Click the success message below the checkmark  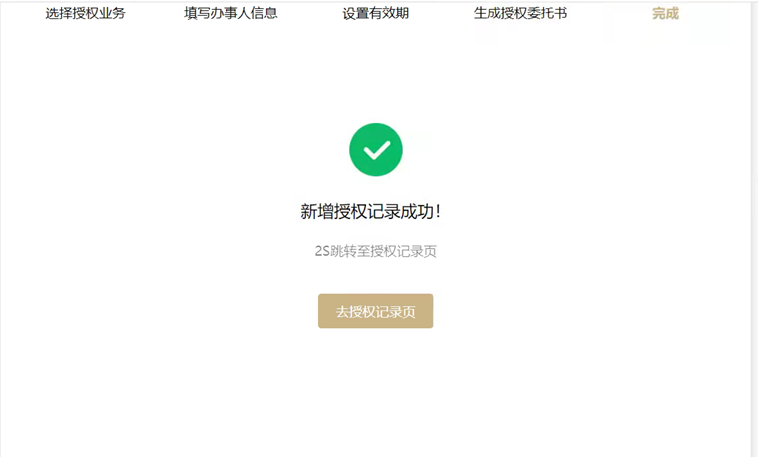(x=371, y=211)
